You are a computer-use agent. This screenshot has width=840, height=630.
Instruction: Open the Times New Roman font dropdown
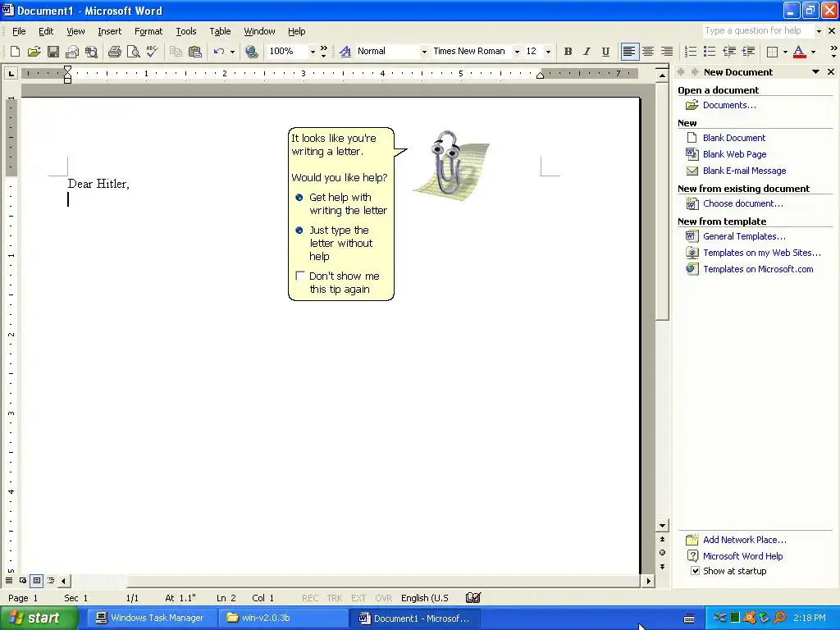coord(517,52)
